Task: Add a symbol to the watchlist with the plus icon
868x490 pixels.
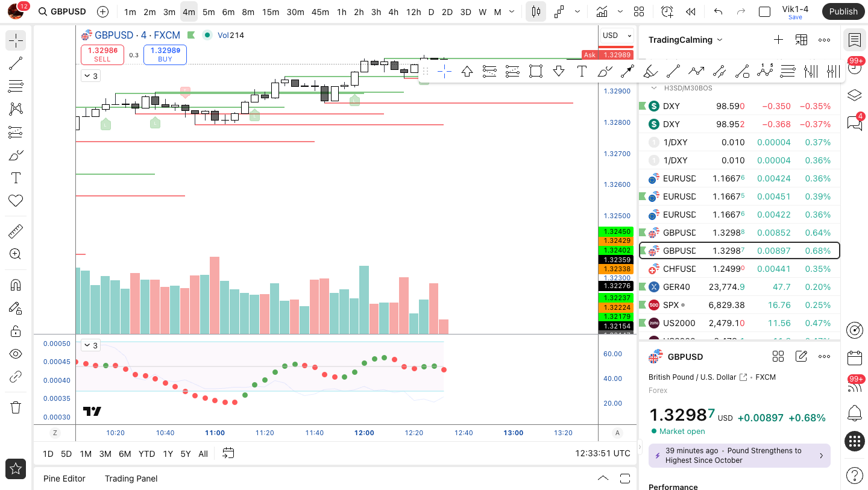Action: (x=778, y=40)
